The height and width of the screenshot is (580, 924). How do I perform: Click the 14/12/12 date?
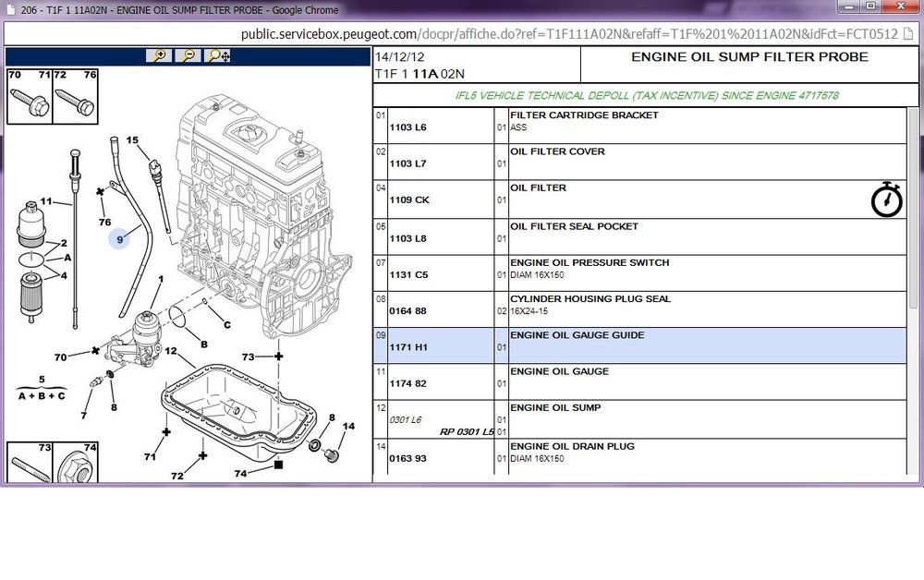(399, 57)
